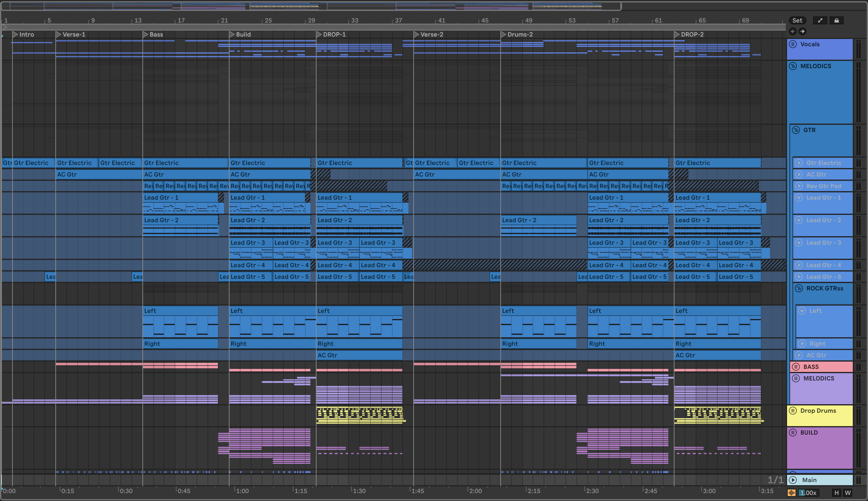This screenshot has width=868, height=501.
Task: Click the Right track unfold icon
Action: (x=802, y=343)
